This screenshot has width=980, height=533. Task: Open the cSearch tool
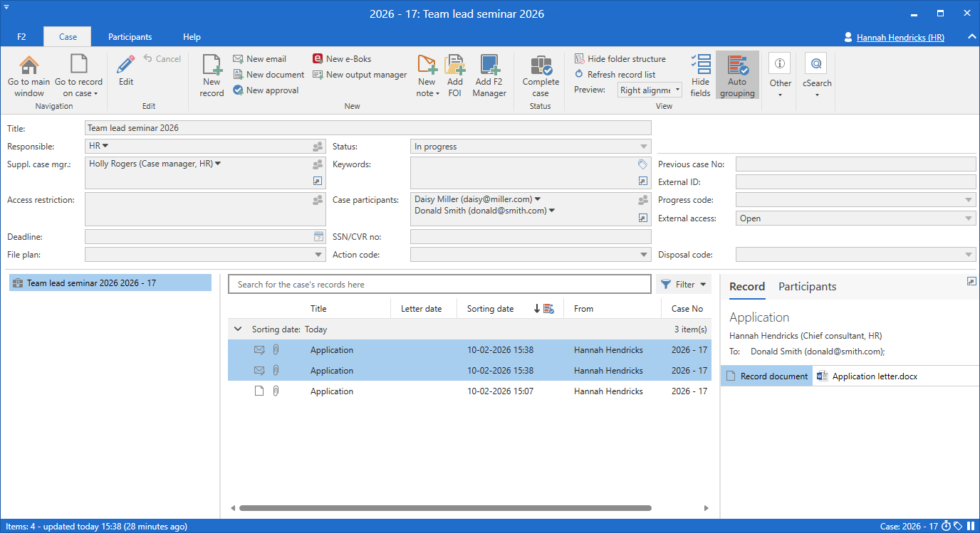pos(817,75)
